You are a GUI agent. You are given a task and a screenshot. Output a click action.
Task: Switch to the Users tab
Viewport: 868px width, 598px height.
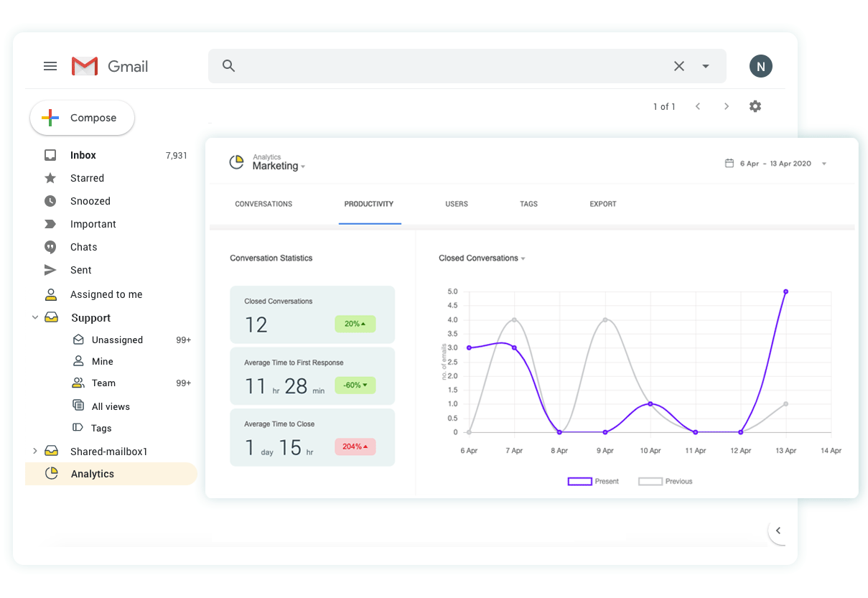pyautogui.click(x=456, y=204)
